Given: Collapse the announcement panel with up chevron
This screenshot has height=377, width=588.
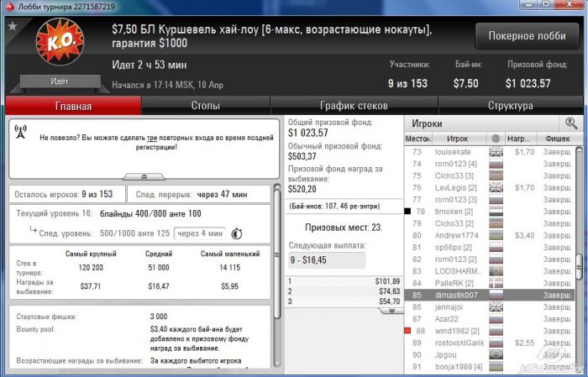Looking at the screenshot, I should click(x=144, y=176).
